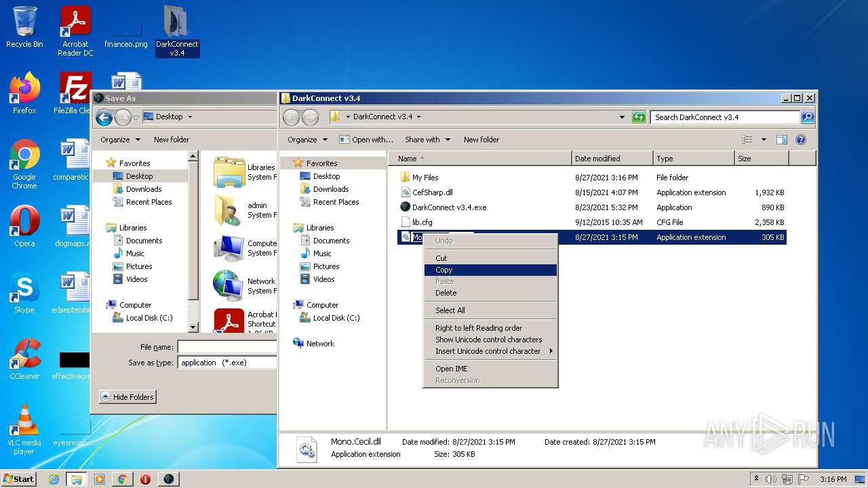This screenshot has height=488, width=868.
Task: Choose Cut from the context menu
Action: point(490,258)
